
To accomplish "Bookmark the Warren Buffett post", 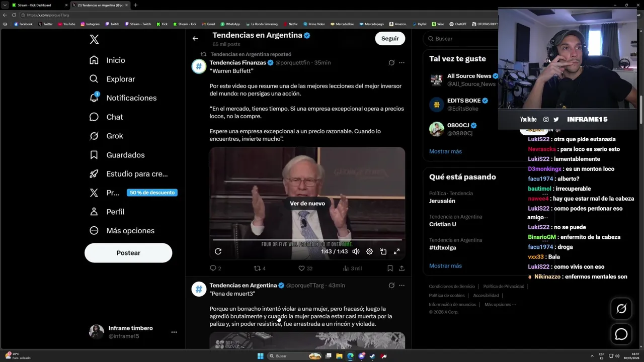I will pos(390,268).
